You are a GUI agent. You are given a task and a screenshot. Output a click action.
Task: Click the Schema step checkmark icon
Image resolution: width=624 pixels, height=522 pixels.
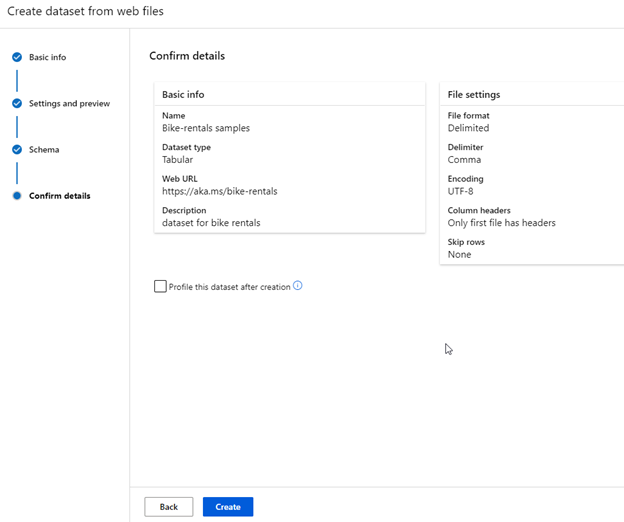coord(17,150)
